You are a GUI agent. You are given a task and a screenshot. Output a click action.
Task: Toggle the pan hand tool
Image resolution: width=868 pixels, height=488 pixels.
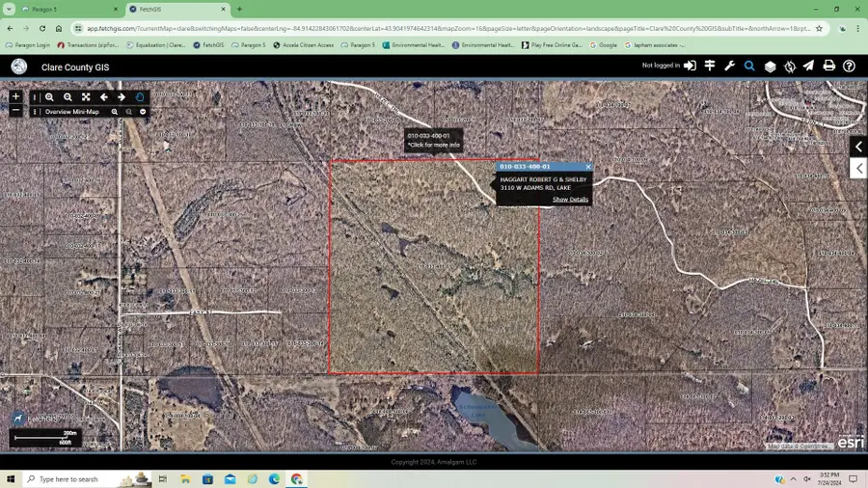140,97
